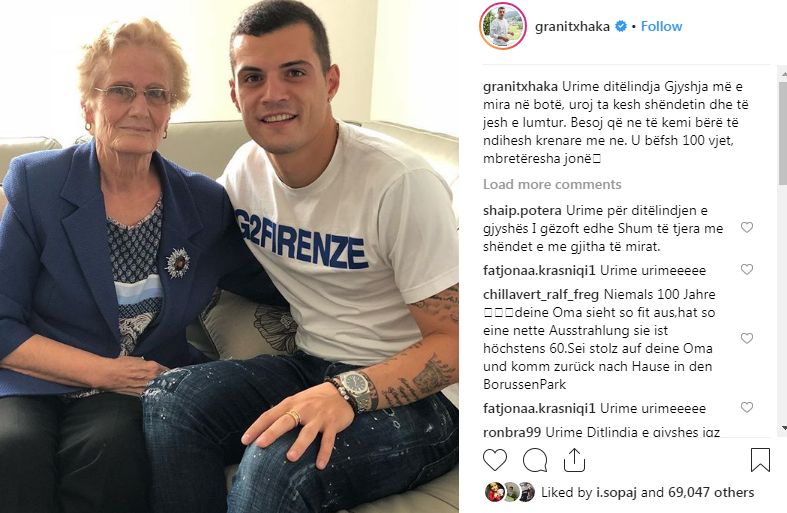Click the comments scrollbar down arrow
Viewport: 787px width, 513px height.
click(783, 428)
